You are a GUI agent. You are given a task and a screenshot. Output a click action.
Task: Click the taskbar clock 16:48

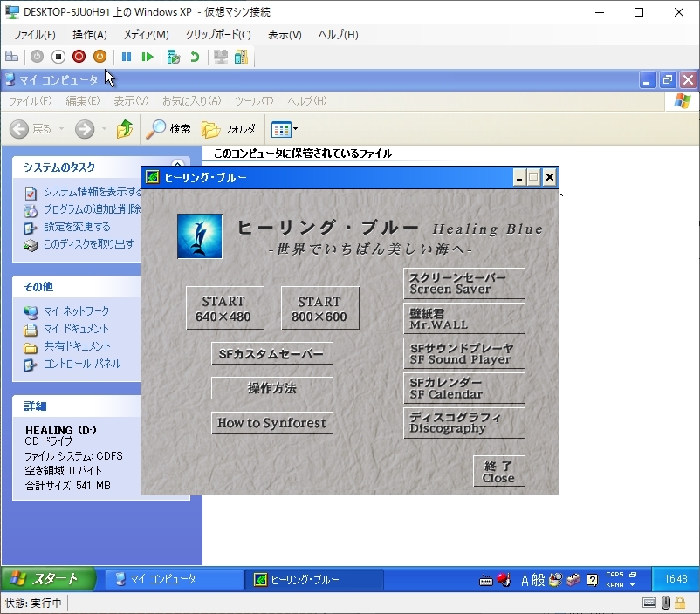pyautogui.click(x=676, y=579)
